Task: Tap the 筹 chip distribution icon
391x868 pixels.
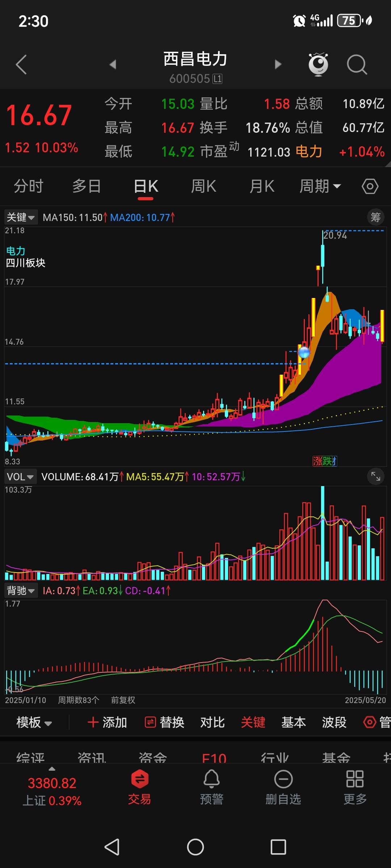Action: 376,217
